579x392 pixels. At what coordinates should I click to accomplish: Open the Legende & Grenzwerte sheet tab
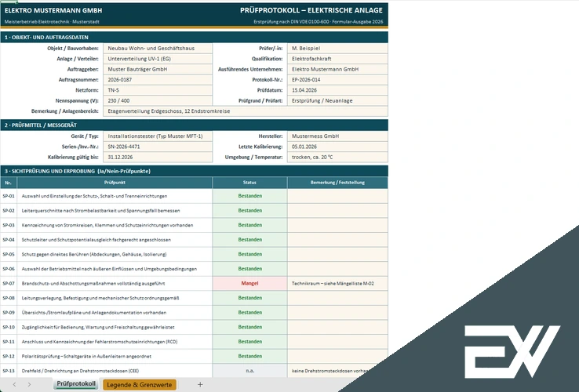(139, 385)
